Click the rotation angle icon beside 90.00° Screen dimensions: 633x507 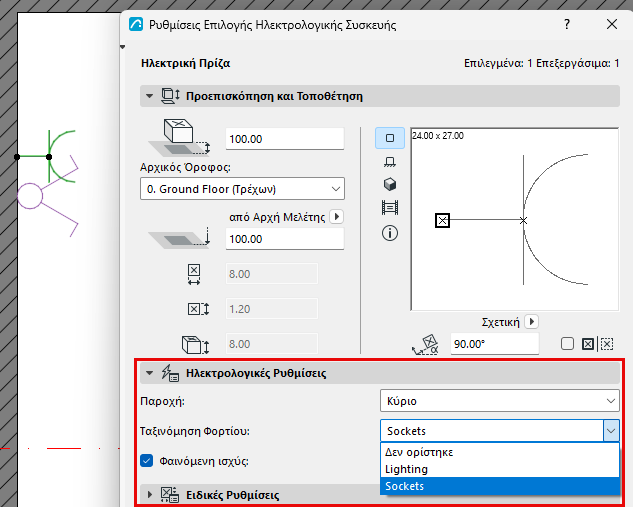pyautogui.click(x=426, y=344)
